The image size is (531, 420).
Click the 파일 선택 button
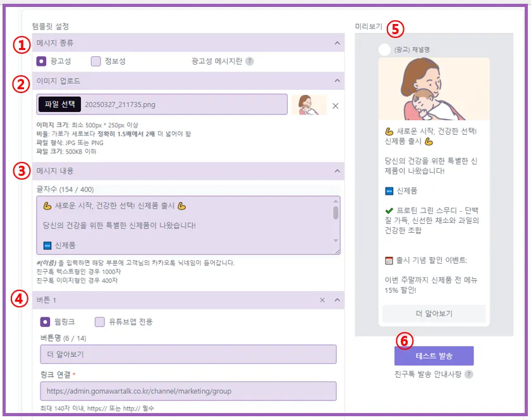coord(59,104)
